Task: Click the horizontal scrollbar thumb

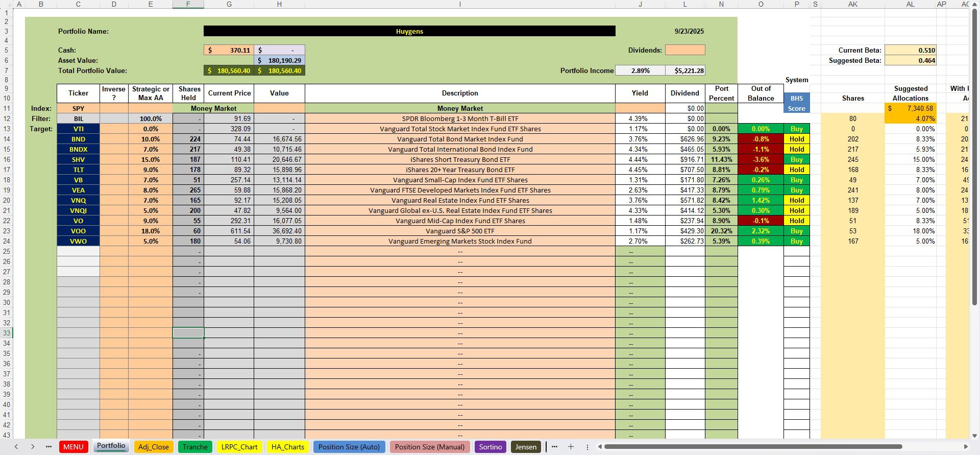Action: 752,447
